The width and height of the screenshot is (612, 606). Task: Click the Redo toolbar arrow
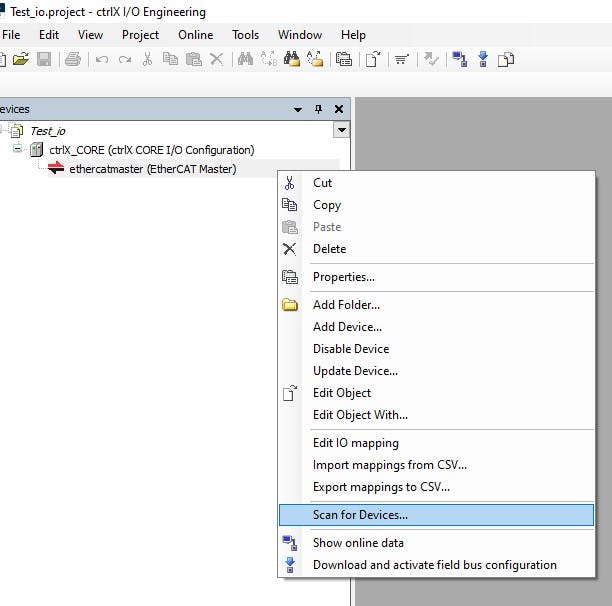click(x=125, y=60)
